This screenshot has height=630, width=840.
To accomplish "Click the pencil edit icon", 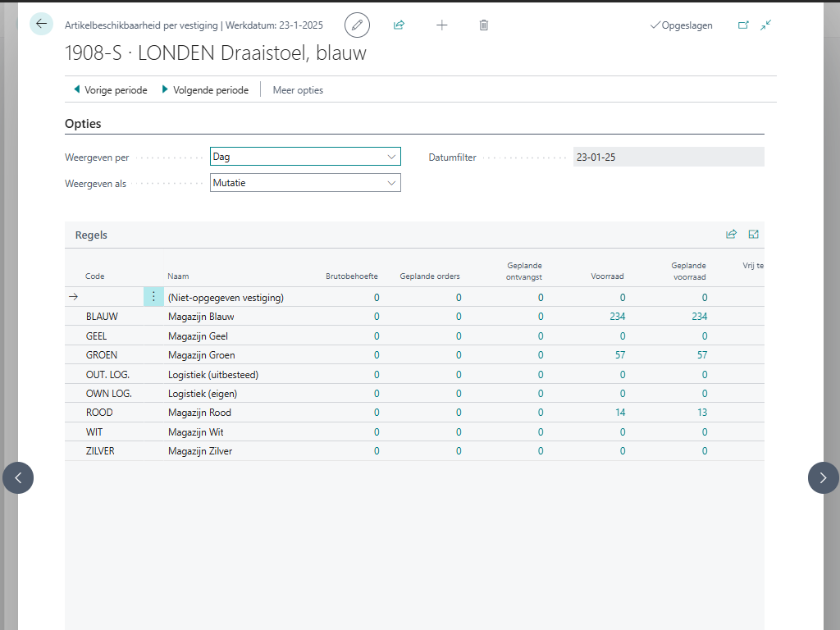I will 357,25.
